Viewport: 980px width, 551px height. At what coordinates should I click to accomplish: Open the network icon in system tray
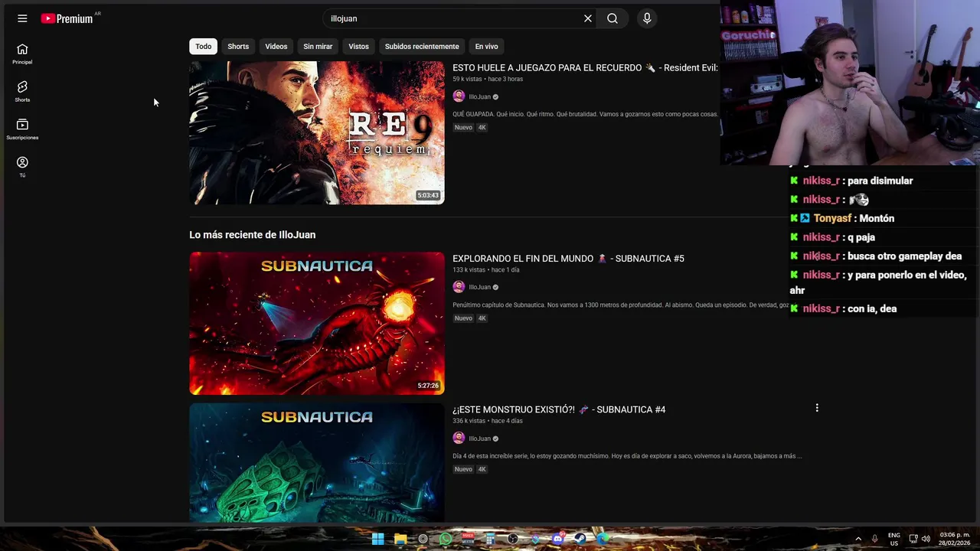913,539
